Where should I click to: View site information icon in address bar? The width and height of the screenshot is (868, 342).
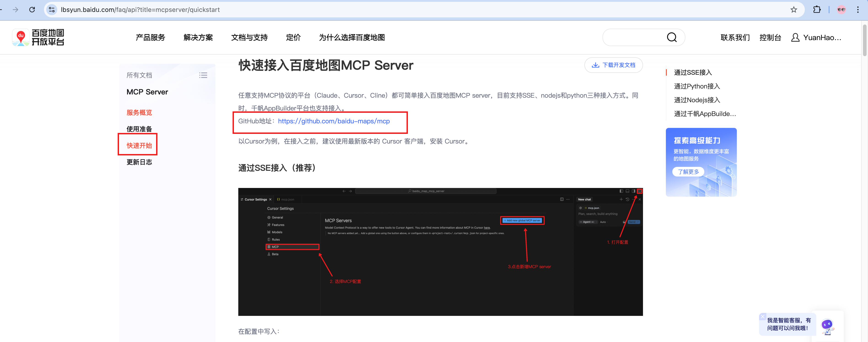[x=52, y=9]
